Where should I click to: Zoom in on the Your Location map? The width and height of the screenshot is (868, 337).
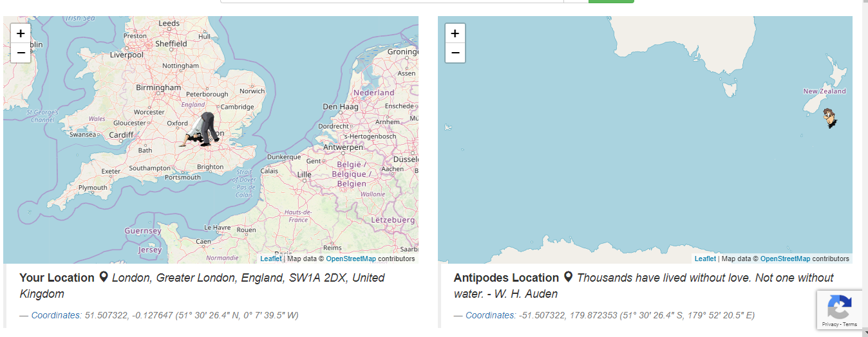(x=21, y=33)
